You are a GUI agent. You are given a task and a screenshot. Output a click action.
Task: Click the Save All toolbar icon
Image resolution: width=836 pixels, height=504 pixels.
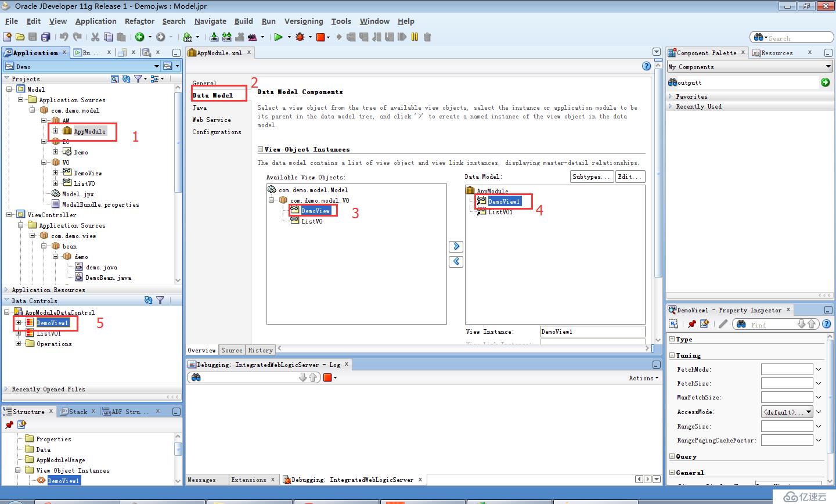coord(46,37)
